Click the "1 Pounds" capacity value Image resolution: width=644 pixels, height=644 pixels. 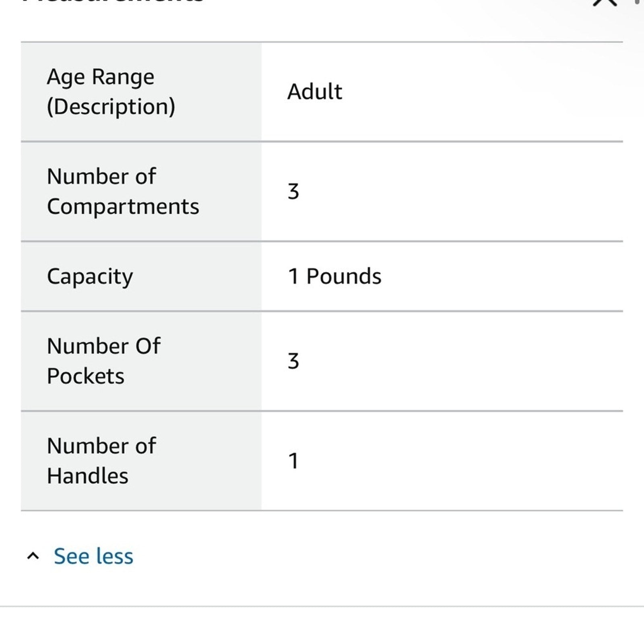click(x=334, y=277)
